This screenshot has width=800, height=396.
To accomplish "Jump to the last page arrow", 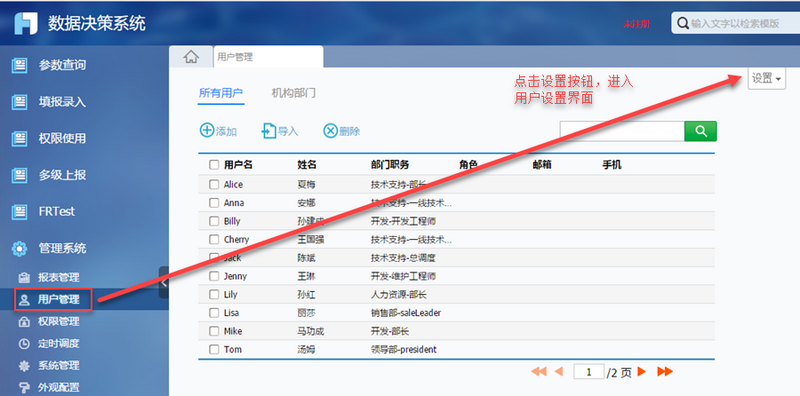I will click(x=665, y=372).
